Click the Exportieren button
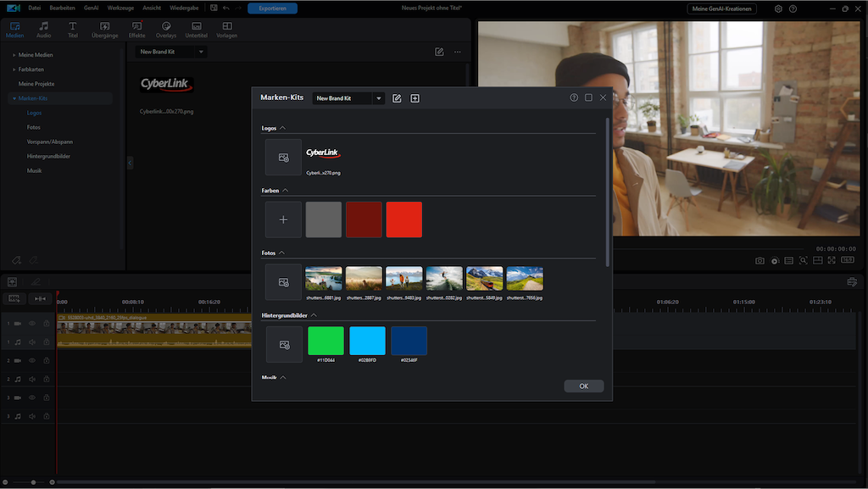 click(x=272, y=8)
